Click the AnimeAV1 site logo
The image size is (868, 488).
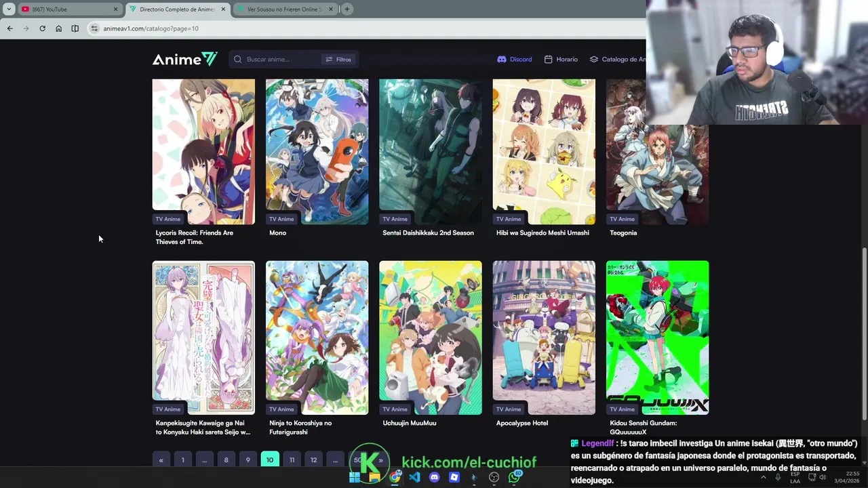pyautogui.click(x=184, y=60)
